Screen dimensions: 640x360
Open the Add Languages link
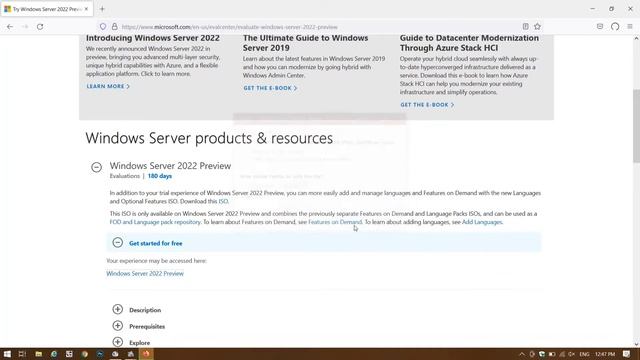coord(482,222)
